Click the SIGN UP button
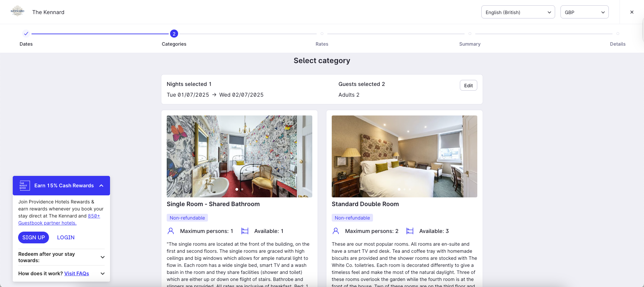Image resolution: width=644 pixels, height=287 pixels. (x=34, y=237)
